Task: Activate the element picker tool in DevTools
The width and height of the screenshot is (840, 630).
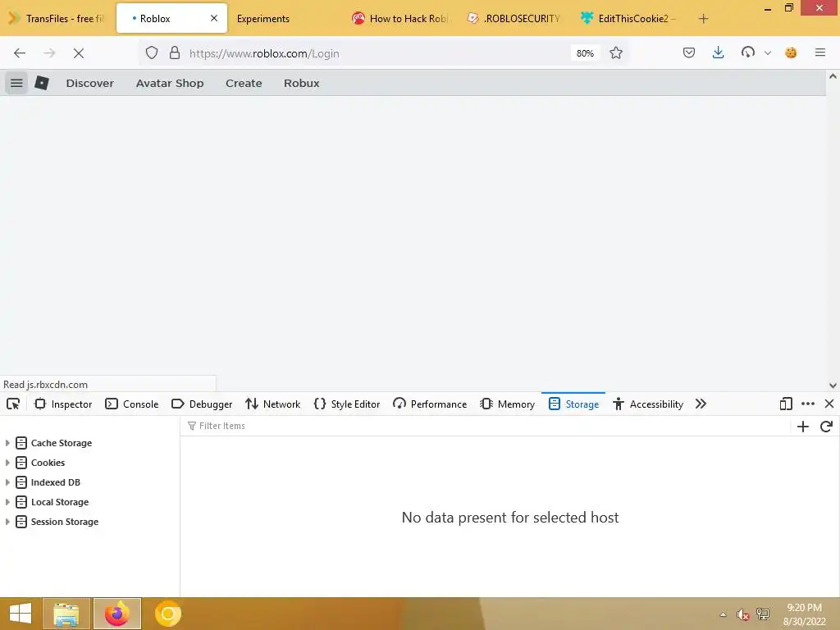Action: pos(13,404)
